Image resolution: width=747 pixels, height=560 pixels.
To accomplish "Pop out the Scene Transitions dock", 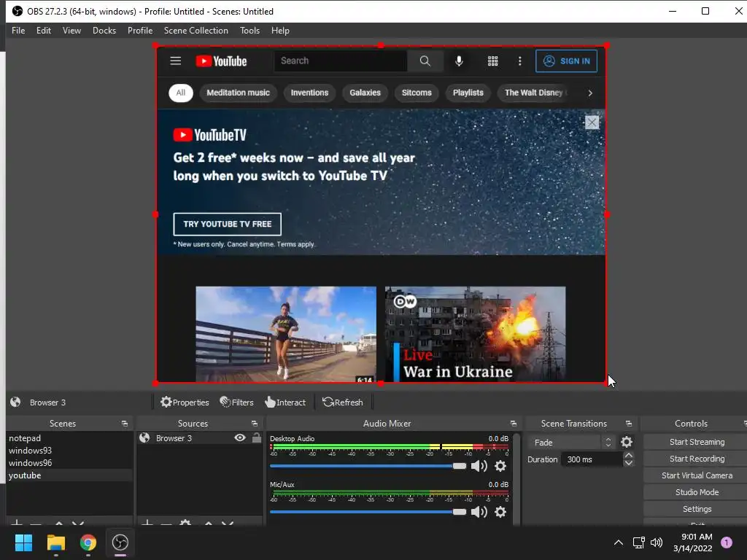I will coord(628,424).
